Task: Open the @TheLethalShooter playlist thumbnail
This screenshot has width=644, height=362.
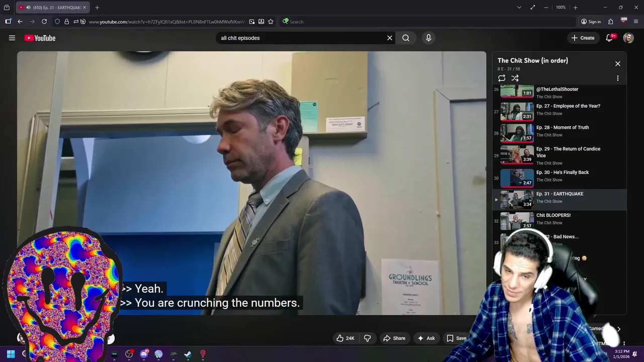Action: pyautogui.click(x=517, y=91)
